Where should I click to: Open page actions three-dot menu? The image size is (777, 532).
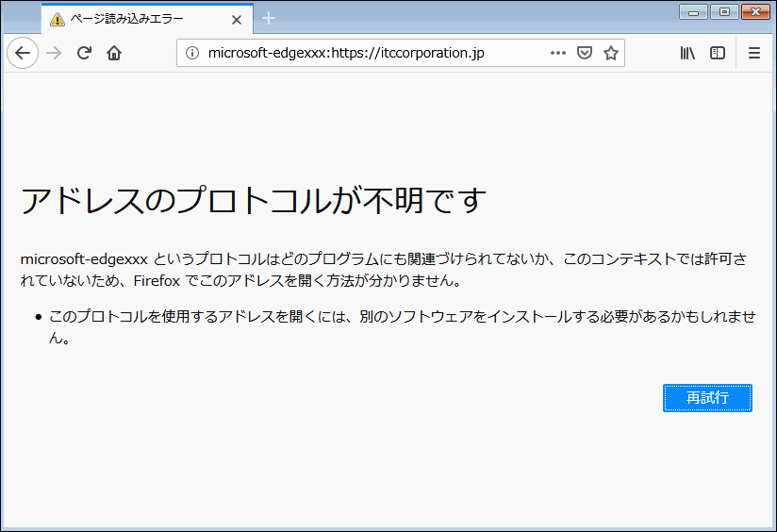click(558, 53)
